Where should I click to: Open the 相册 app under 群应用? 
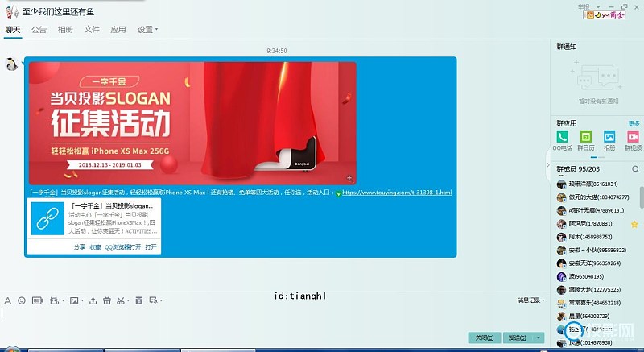click(609, 140)
